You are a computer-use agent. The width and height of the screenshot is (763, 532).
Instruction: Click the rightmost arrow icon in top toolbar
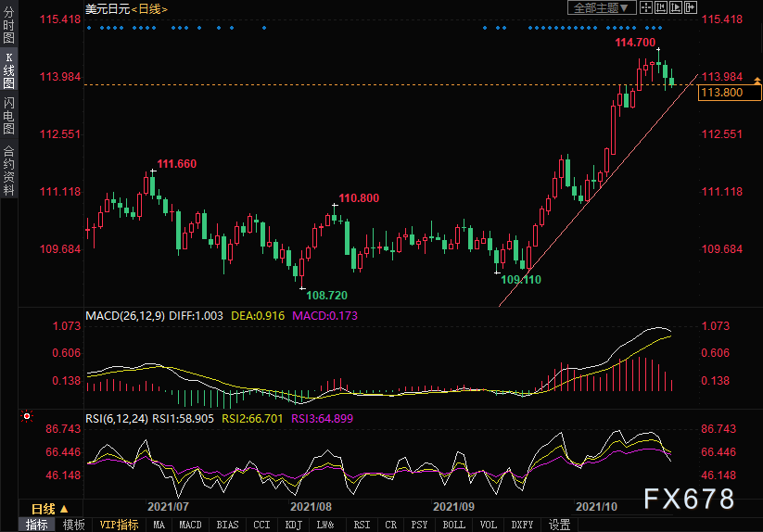click(691, 7)
